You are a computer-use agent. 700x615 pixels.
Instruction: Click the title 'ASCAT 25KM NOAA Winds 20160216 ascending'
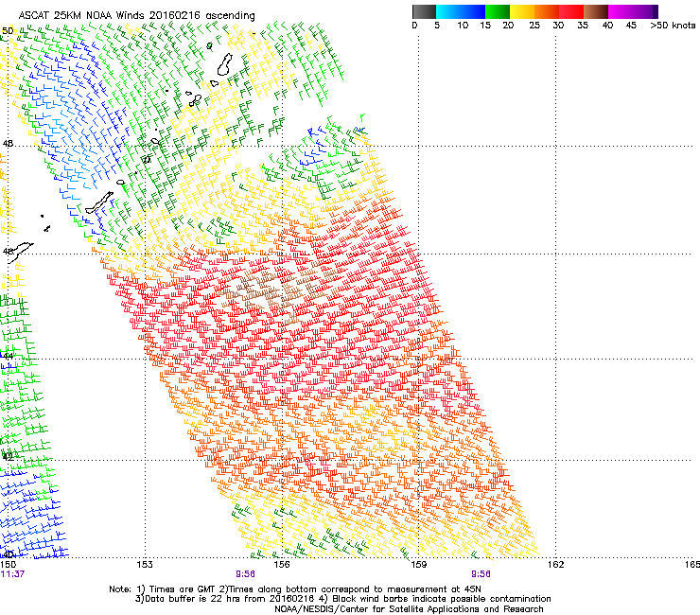click(x=136, y=15)
